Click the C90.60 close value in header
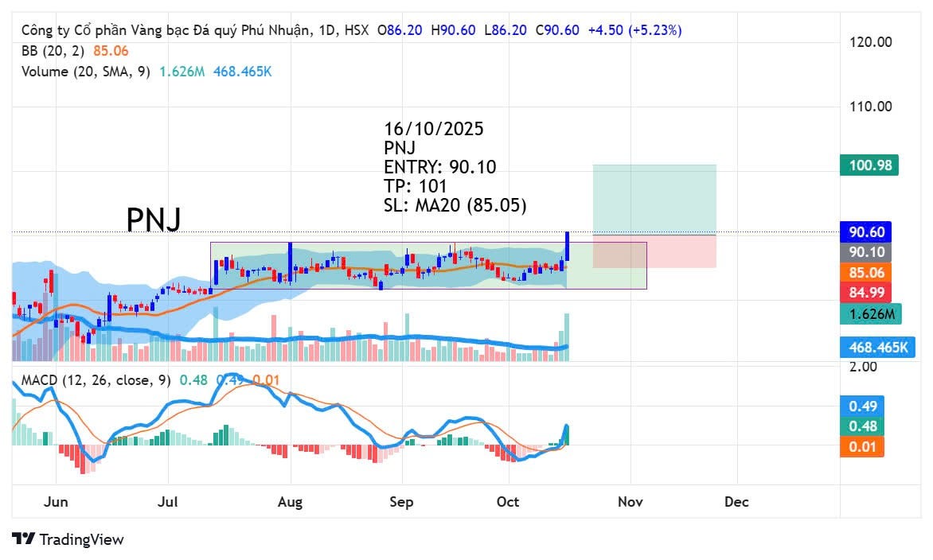This screenshot has width=933, height=560. click(x=557, y=29)
